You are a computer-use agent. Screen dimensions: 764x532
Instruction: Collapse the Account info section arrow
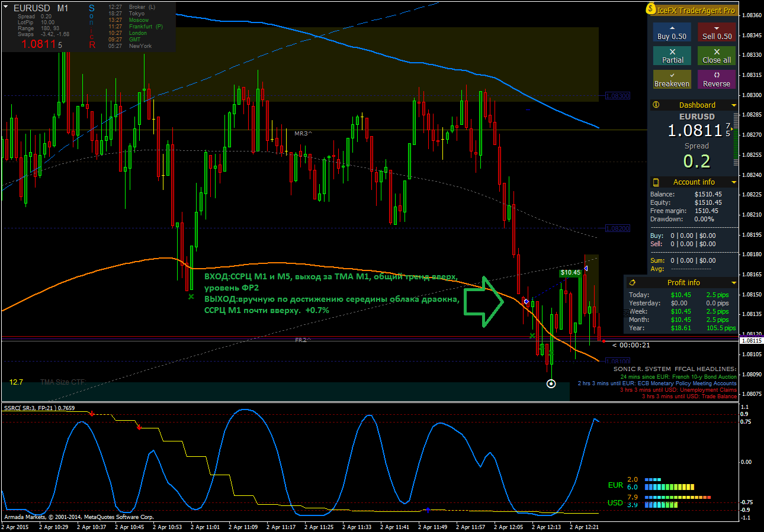click(734, 182)
